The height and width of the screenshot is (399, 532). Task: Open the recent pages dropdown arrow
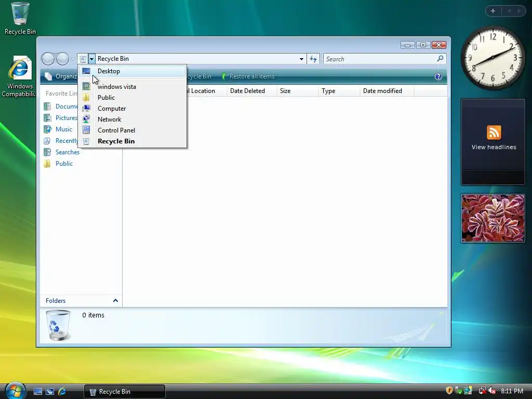(x=73, y=59)
